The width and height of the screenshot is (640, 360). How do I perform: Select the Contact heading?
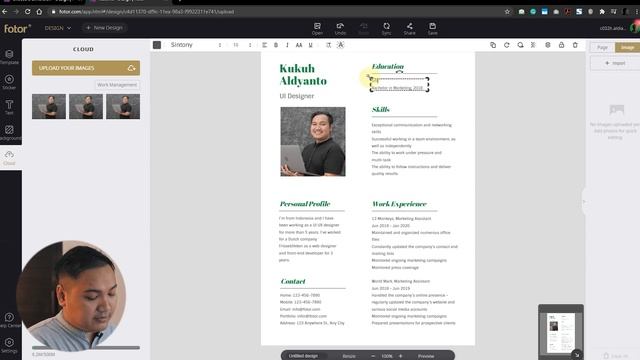point(293,281)
